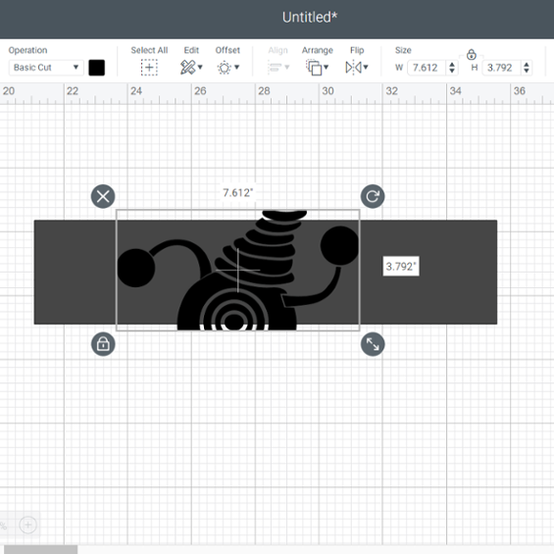This screenshot has width=554, height=554.
Task: Click the disabled Align icon
Action: pyautogui.click(x=275, y=67)
